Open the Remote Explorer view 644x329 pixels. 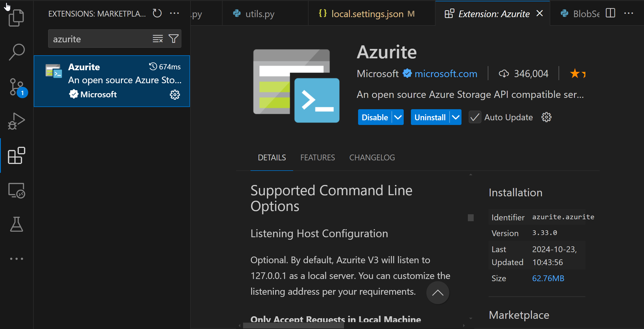coord(16,190)
